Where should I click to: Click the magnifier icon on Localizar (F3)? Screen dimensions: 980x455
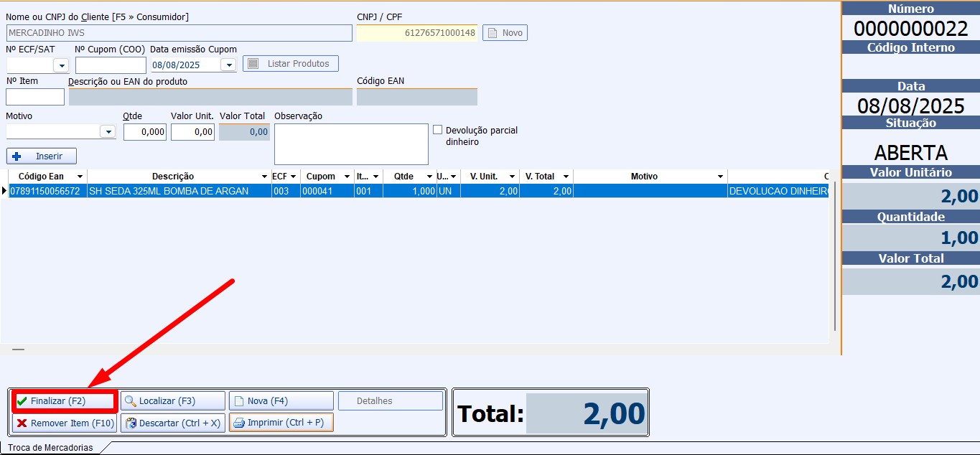131,401
